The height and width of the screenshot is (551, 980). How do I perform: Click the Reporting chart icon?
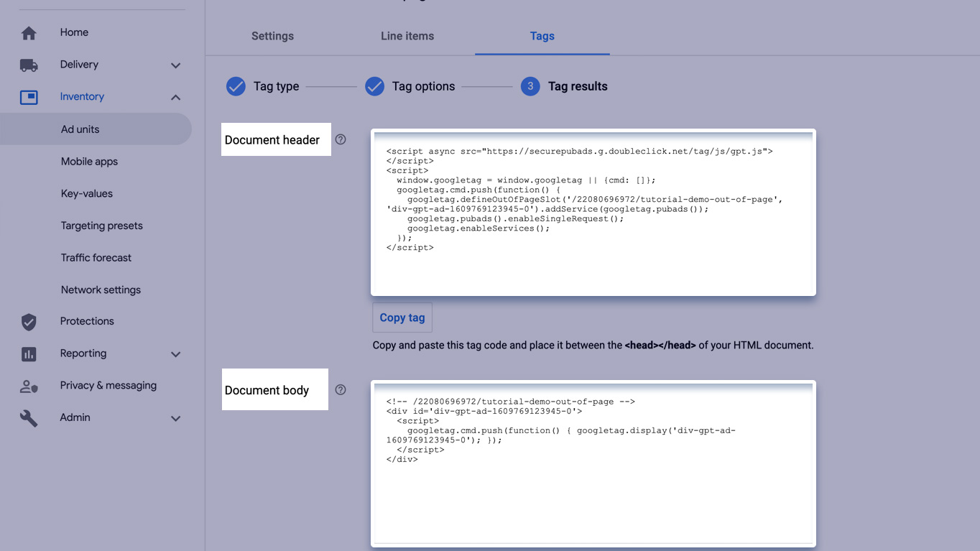(x=29, y=354)
